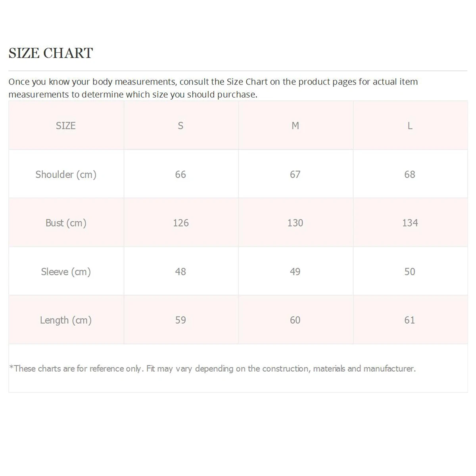The image size is (476, 476).
Task: Click bust value 134 for size L
Action: (x=410, y=223)
